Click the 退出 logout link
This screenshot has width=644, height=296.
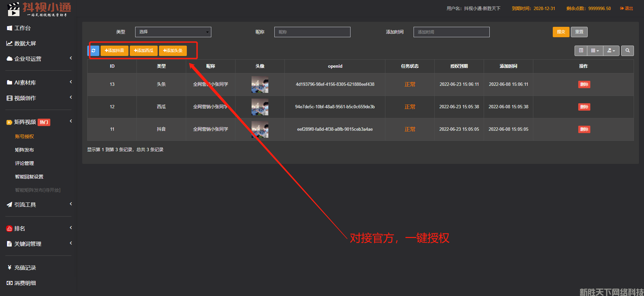tap(627, 8)
